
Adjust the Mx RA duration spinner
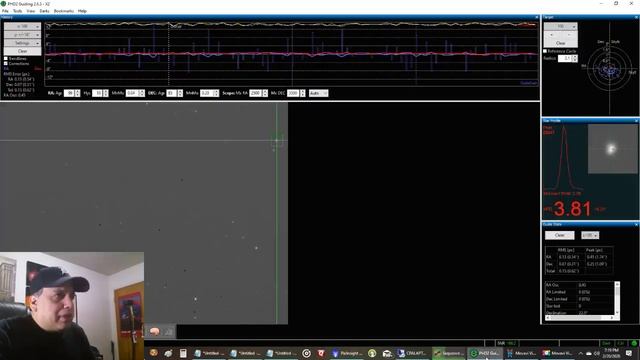click(x=265, y=93)
